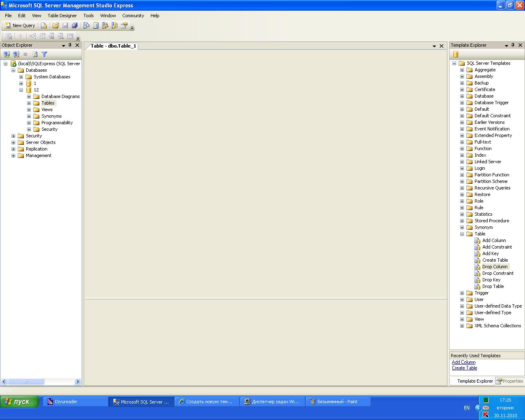
Task: Open the Properties Window toolbar icon
Action: point(124,25)
